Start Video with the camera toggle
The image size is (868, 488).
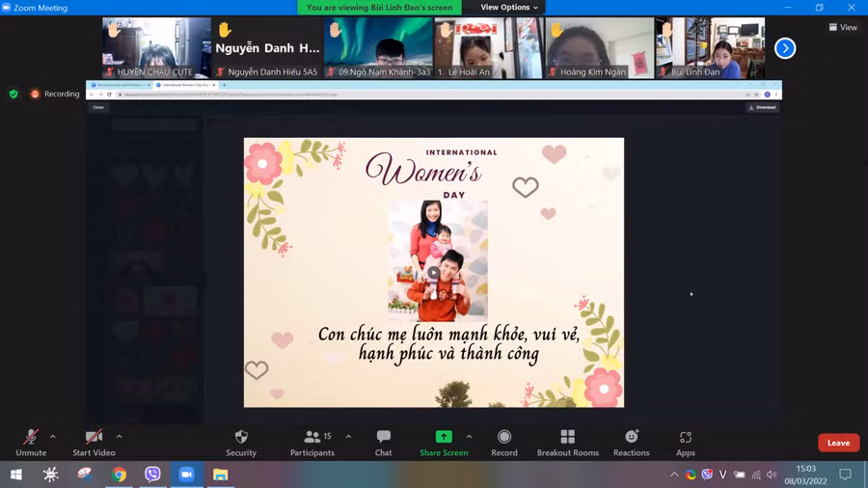pyautogui.click(x=94, y=438)
